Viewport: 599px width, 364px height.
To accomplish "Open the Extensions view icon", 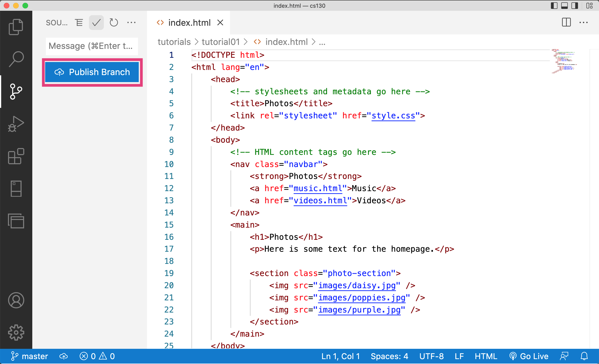I will click(16, 156).
